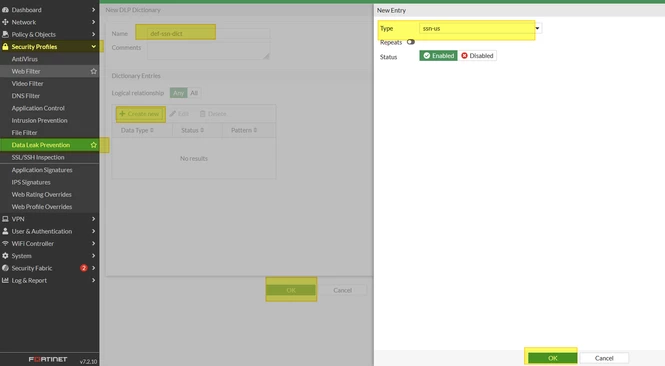Click the VPN monitor icon

pos(5,219)
